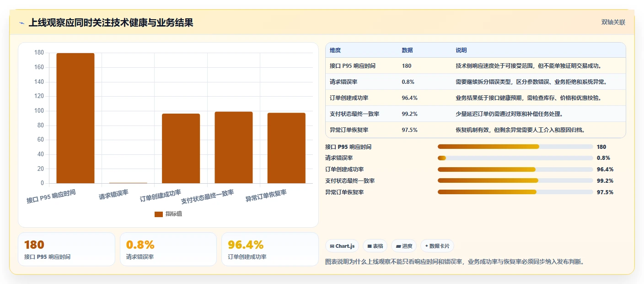Click the 支付状态最终一致率 table row label
The height and width of the screenshot is (284, 644).
[x=355, y=114]
